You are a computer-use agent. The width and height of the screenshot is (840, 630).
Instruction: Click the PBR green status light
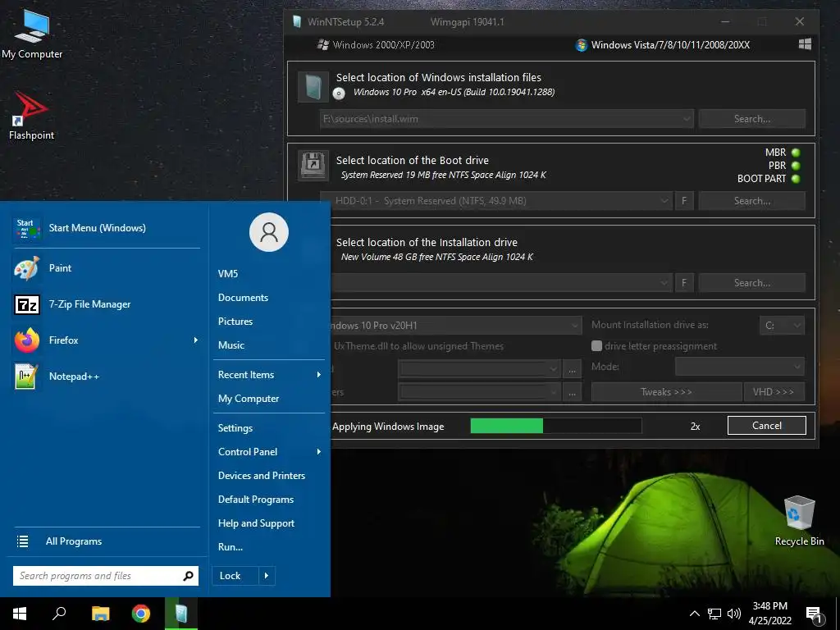[x=796, y=166]
